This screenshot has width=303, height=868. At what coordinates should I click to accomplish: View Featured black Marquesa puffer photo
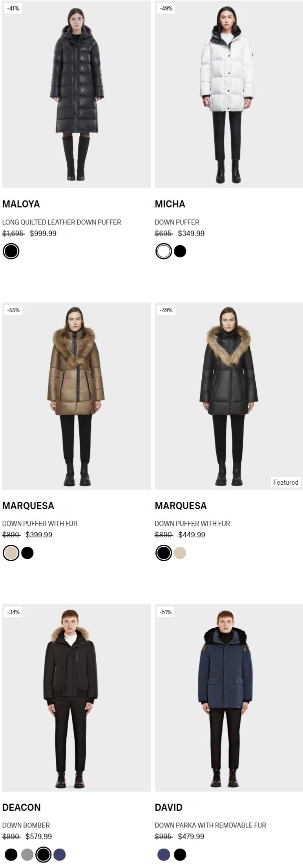click(229, 396)
